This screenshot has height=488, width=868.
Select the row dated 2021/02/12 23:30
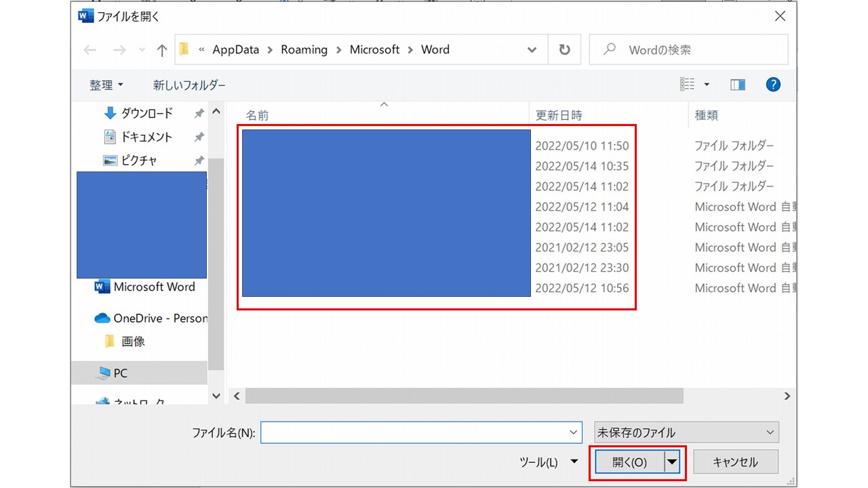pyautogui.click(x=519, y=268)
